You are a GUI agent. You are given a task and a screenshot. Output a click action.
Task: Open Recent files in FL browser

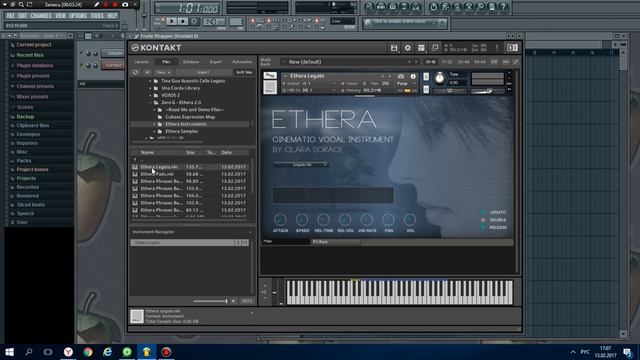pos(30,55)
